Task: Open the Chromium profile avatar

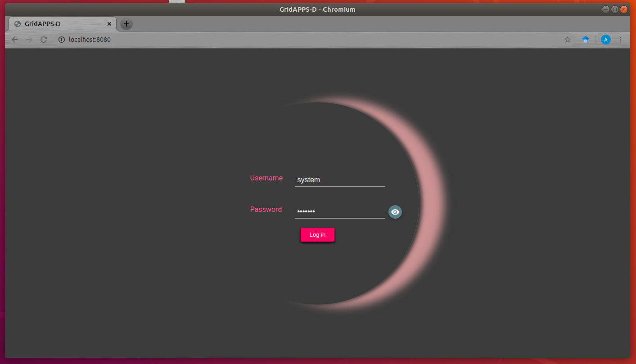Action: pyautogui.click(x=606, y=40)
